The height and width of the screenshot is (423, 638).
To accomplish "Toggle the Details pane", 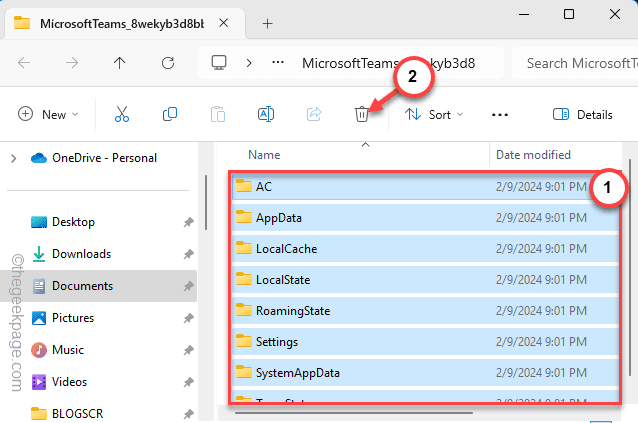I will [582, 115].
